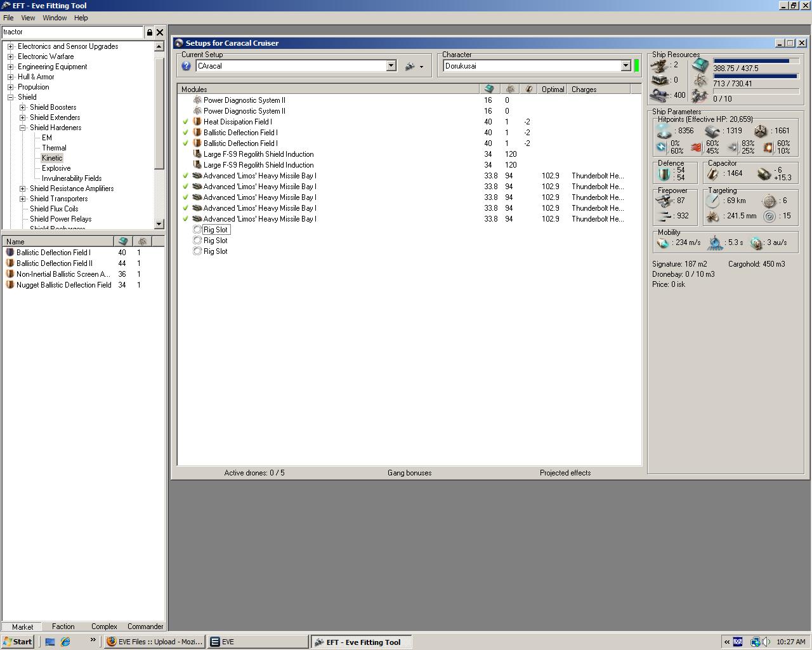Click the kinetic resistance icon showing 83%
The height and width of the screenshot is (650, 812).
733,147
